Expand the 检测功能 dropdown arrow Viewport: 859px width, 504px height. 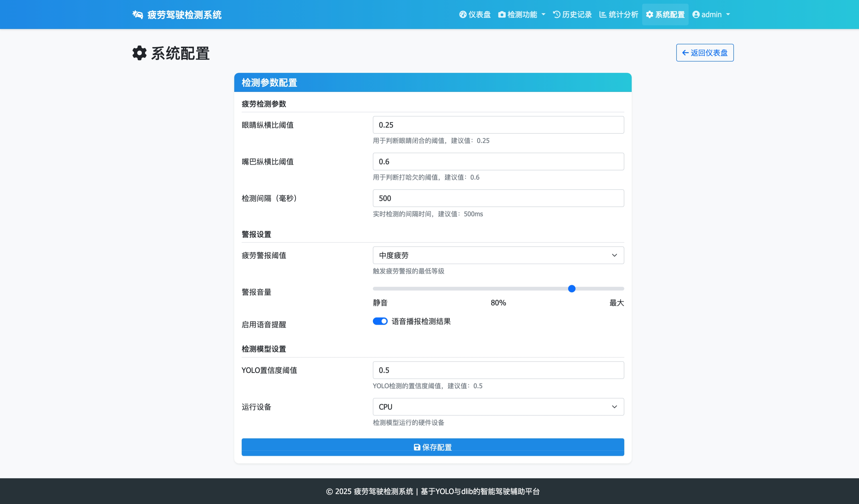(543, 15)
